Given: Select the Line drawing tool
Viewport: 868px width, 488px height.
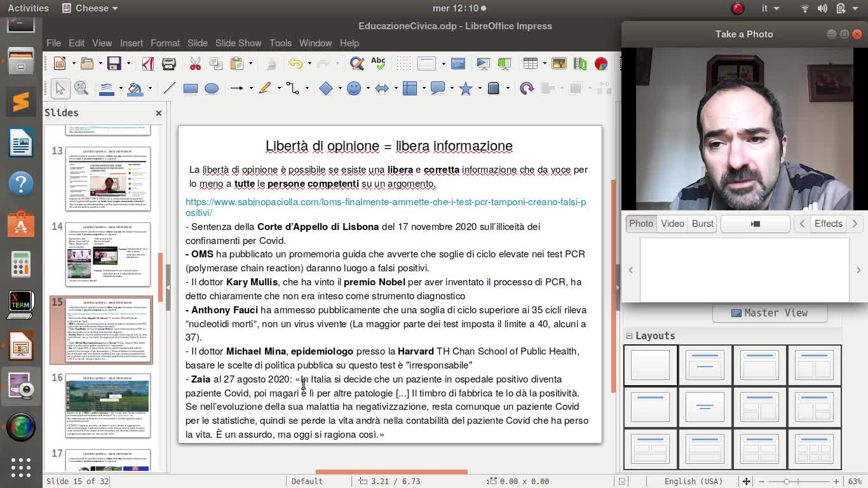Looking at the screenshot, I should pyautogui.click(x=170, y=88).
